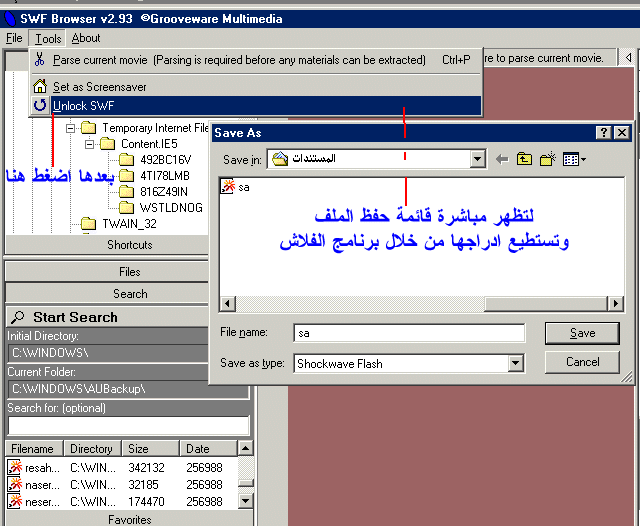
Task: Click the Content.IE5 folder icon
Action: pyautogui.click(x=108, y=144)
